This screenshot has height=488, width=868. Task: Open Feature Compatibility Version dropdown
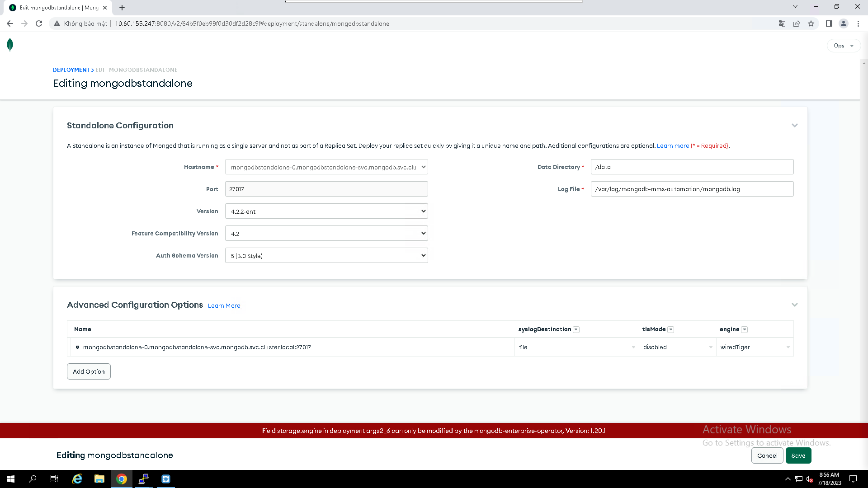326,233
